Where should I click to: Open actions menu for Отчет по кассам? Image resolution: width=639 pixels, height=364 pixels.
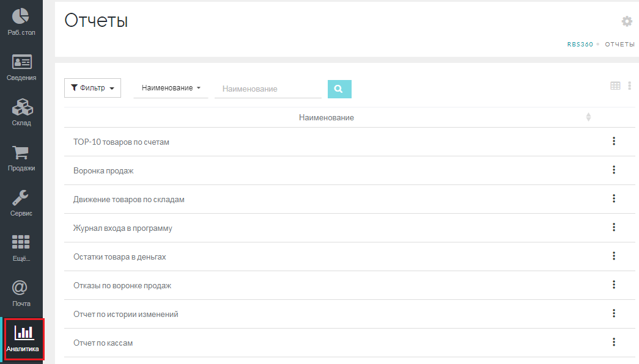(613, 342)
